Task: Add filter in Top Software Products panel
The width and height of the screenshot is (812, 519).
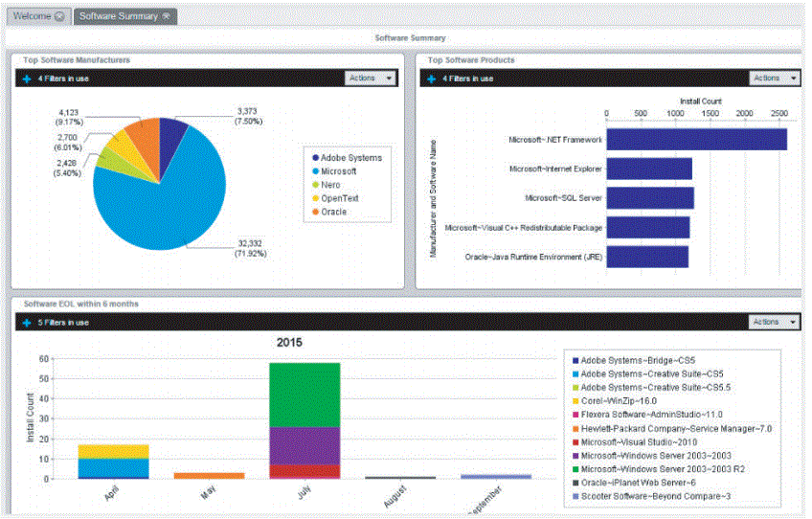Action: 431,79
